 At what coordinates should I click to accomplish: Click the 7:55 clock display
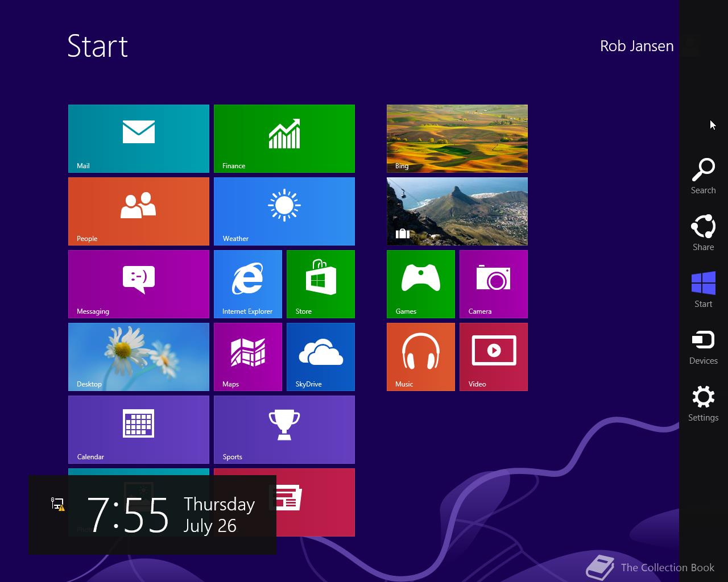click(x=128, y=515)
